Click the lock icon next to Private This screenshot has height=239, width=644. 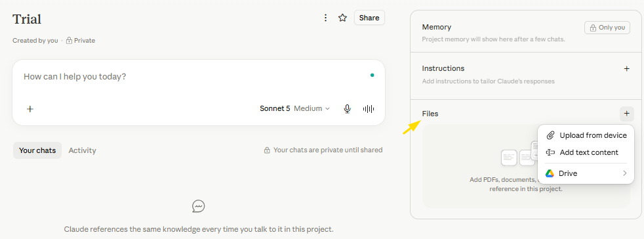[69, 40]
